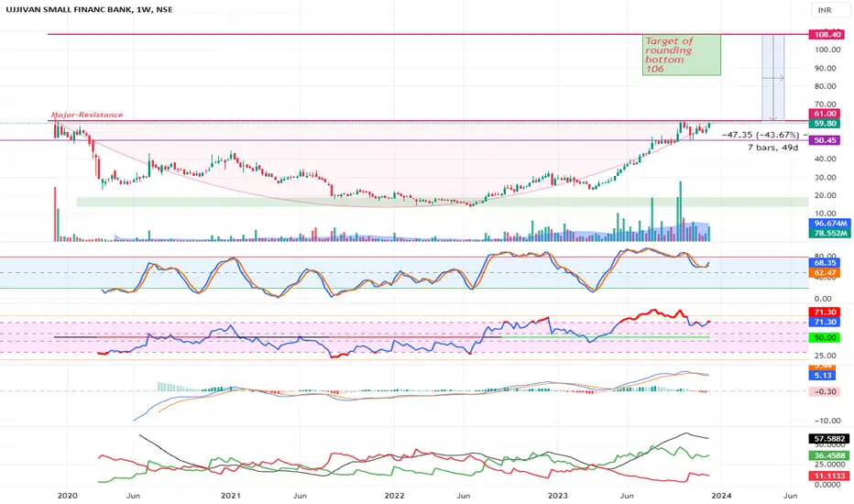Select the 5.13 MACD value label
This screenshot has width=854, height=504.
(823, 376)
